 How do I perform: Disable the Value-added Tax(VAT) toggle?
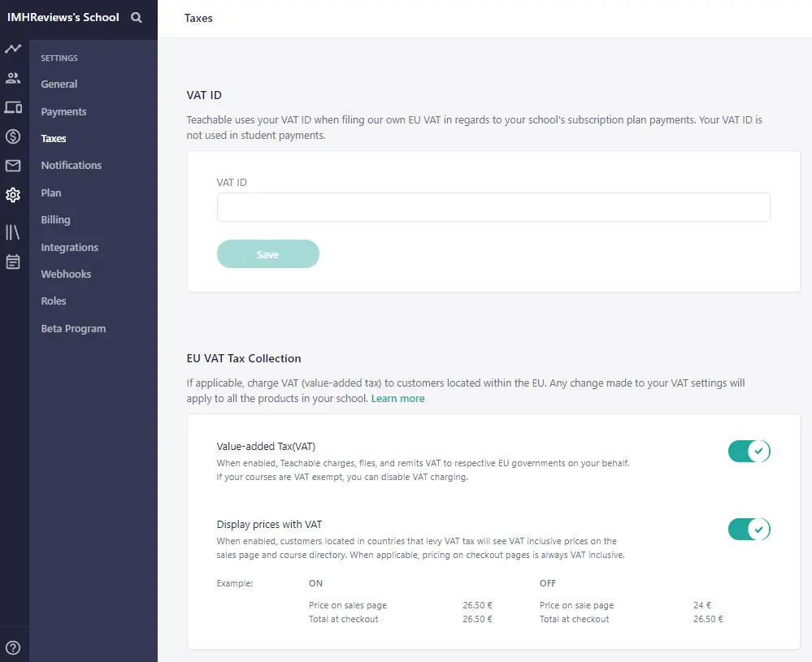pos(749,451)
